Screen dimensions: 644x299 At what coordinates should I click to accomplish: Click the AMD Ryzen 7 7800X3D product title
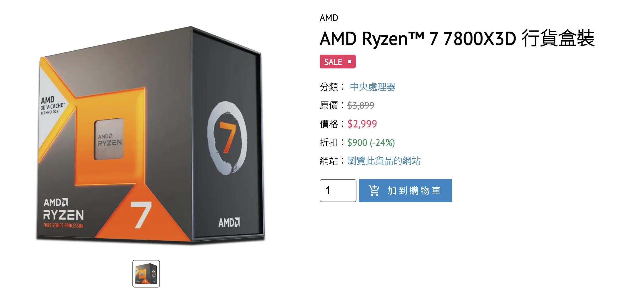click(x=457, y=39)
